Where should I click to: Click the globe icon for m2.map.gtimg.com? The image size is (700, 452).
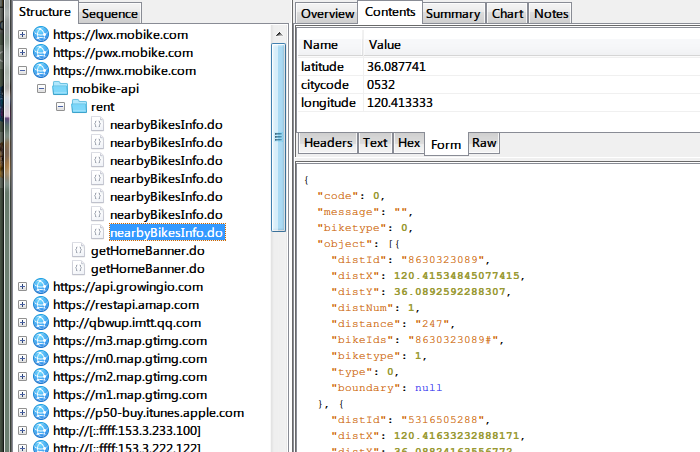pos(41,377)
